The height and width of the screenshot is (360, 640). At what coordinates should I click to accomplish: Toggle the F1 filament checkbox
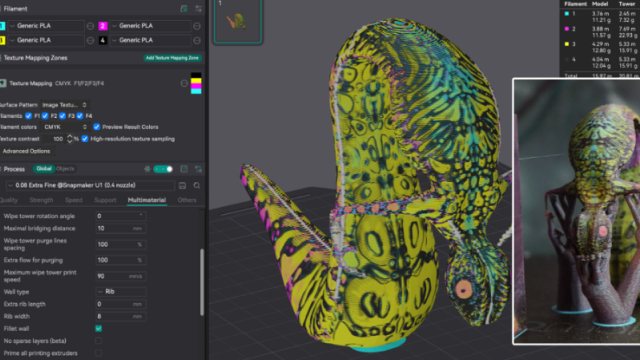pos(28,116)
